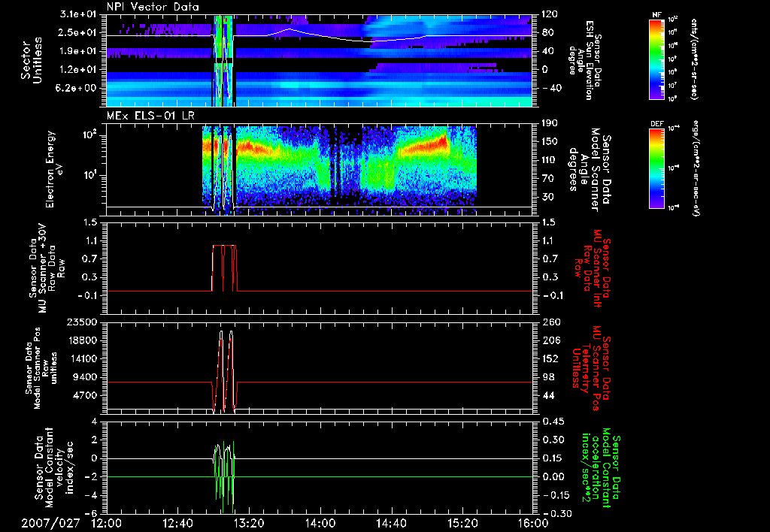Click the 152 telemetry tick value

pos(550,358)
